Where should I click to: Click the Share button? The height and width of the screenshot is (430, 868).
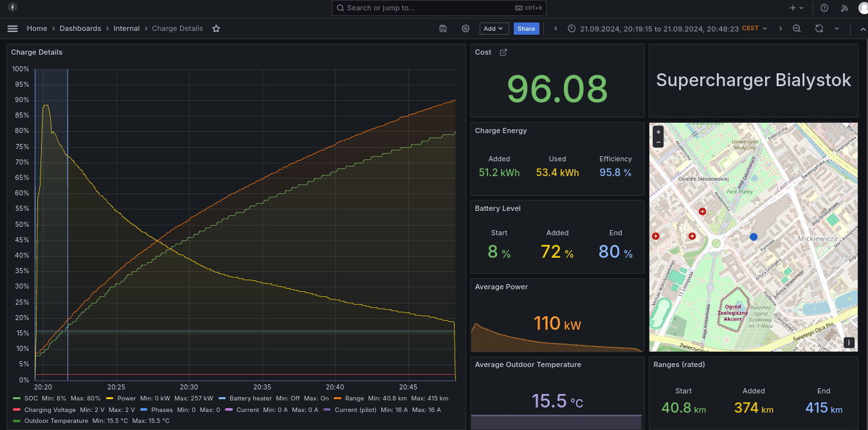pos(526,28)
